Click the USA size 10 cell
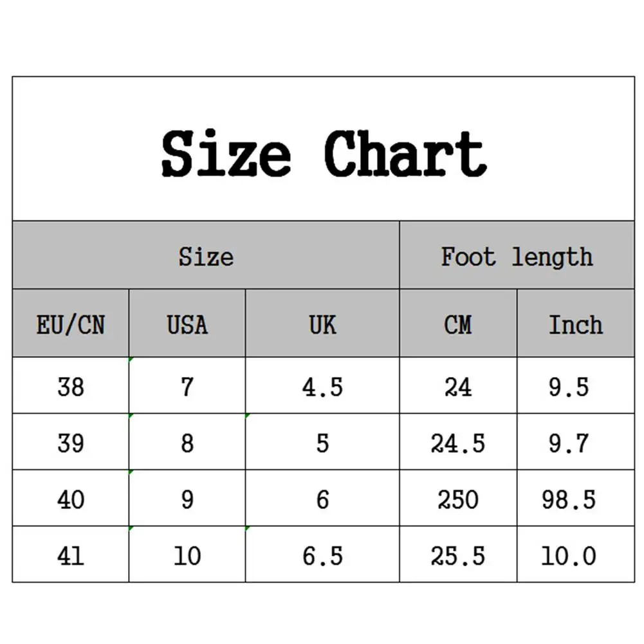The width and height of the screenshot is (644, 644). (187, 555)
